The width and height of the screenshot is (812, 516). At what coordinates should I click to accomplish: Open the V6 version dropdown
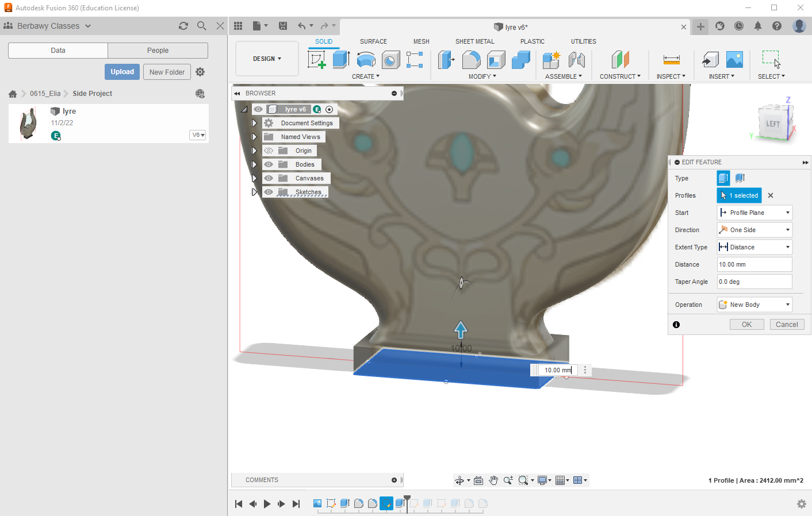198,135
